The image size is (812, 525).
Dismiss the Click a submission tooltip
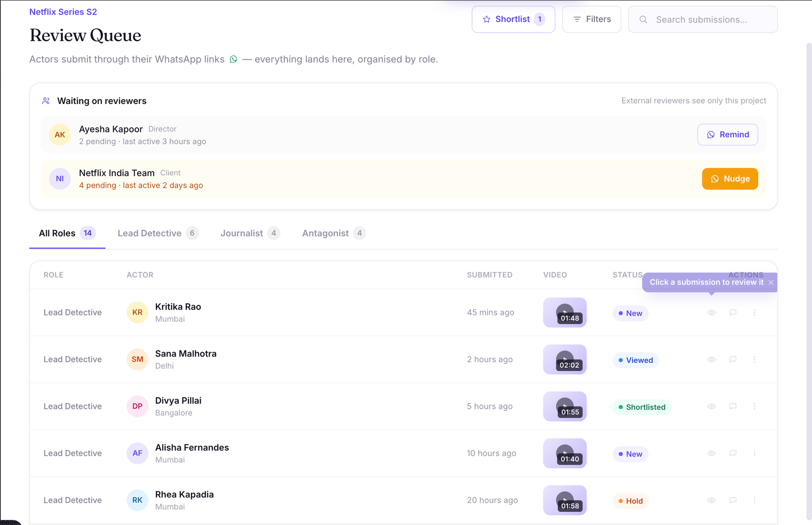pos(771,283)
